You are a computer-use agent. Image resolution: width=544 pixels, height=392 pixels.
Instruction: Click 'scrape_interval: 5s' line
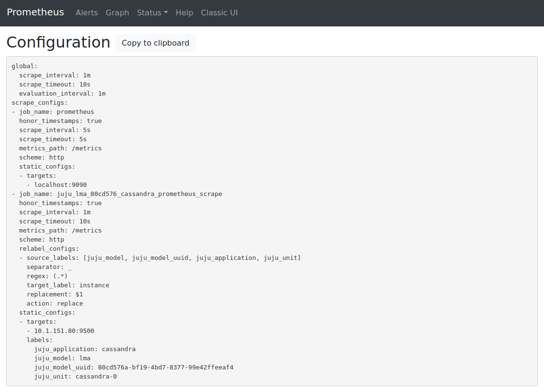point(55,130)
